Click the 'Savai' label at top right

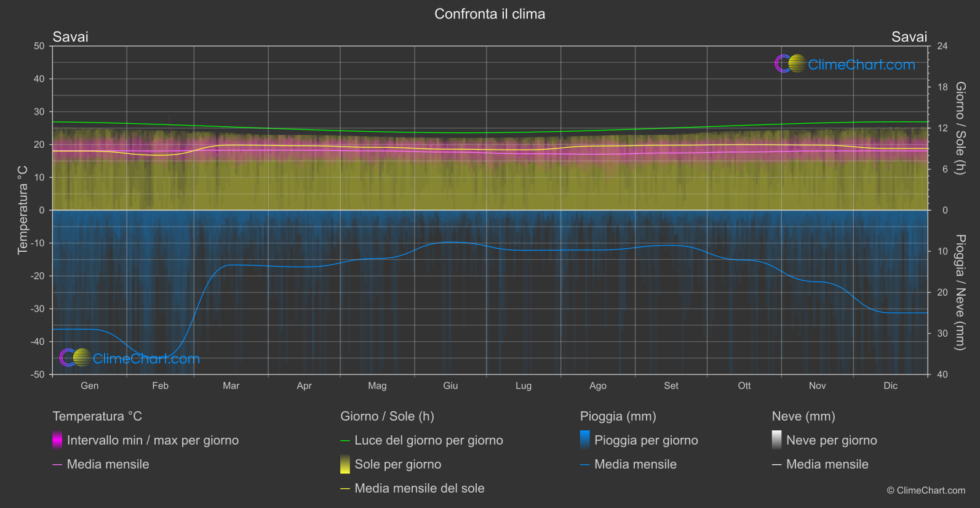[x=909, y=37]
